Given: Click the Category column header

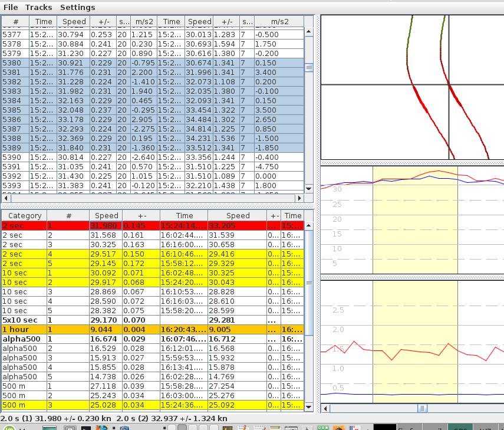Looking at the screenshot, I should pos(25,216).
